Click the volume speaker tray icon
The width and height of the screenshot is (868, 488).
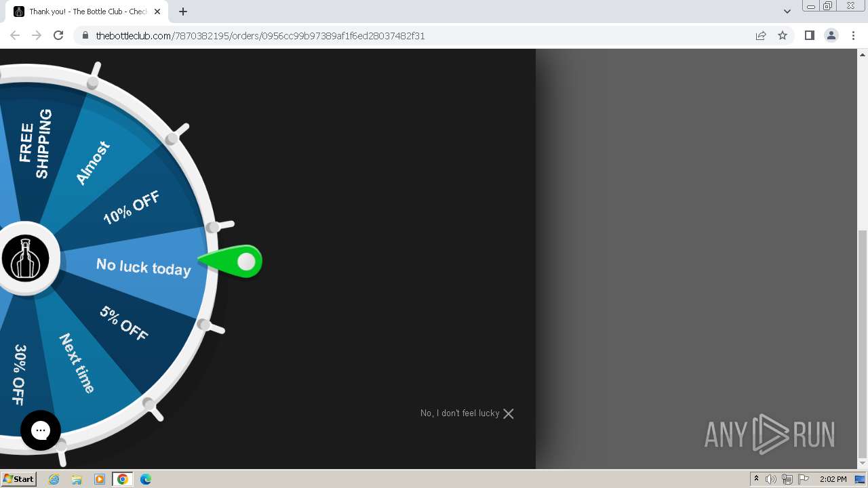[771, 479]
